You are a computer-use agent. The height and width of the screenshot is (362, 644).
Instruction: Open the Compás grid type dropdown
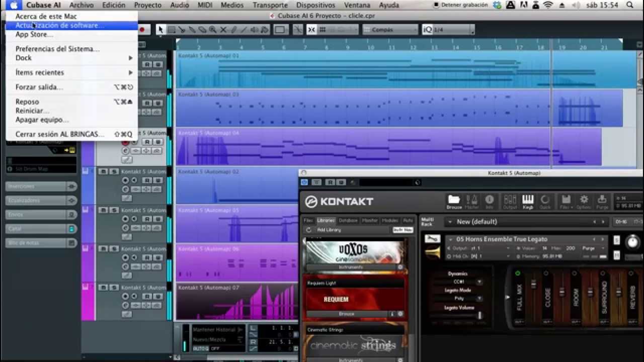(389, 30)
